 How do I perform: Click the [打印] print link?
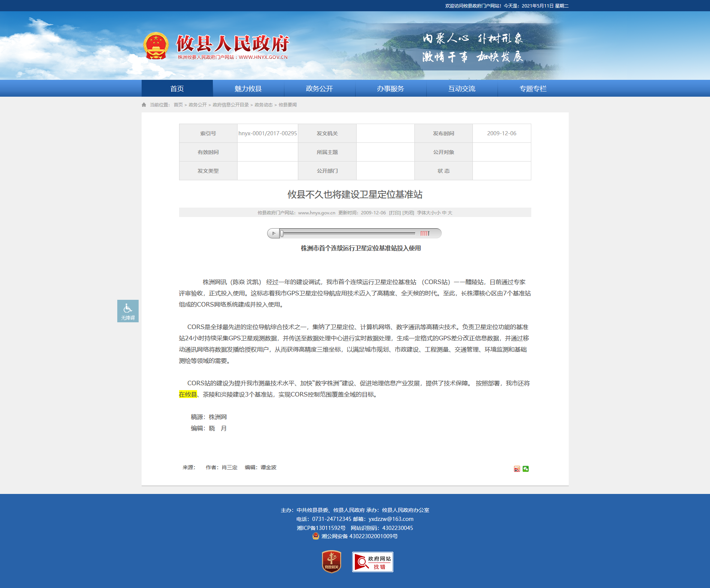point(395,213)
